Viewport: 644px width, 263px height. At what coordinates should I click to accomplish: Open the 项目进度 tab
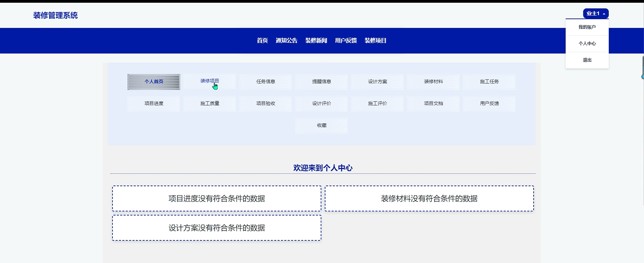click(154, 103)
